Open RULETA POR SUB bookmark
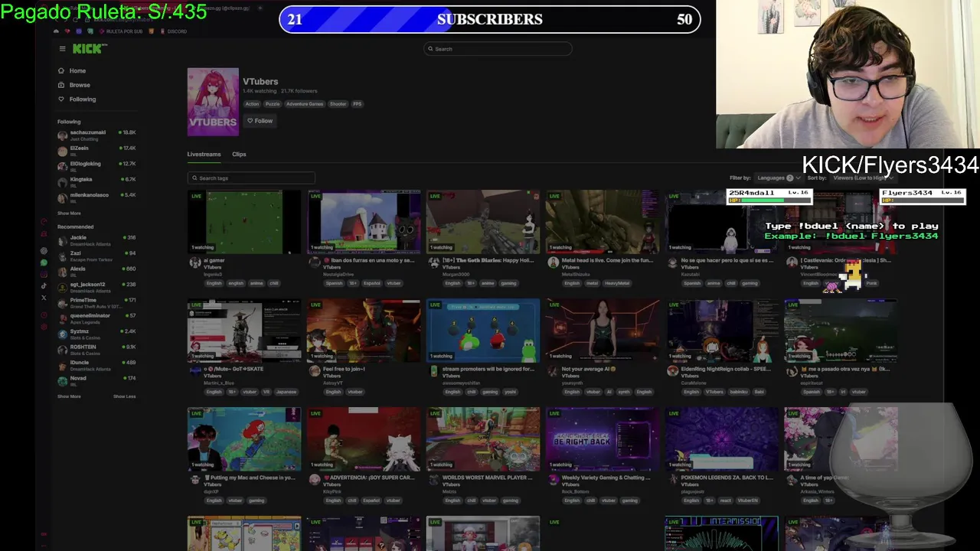This screenshot has width=980, height=551. 120,31
